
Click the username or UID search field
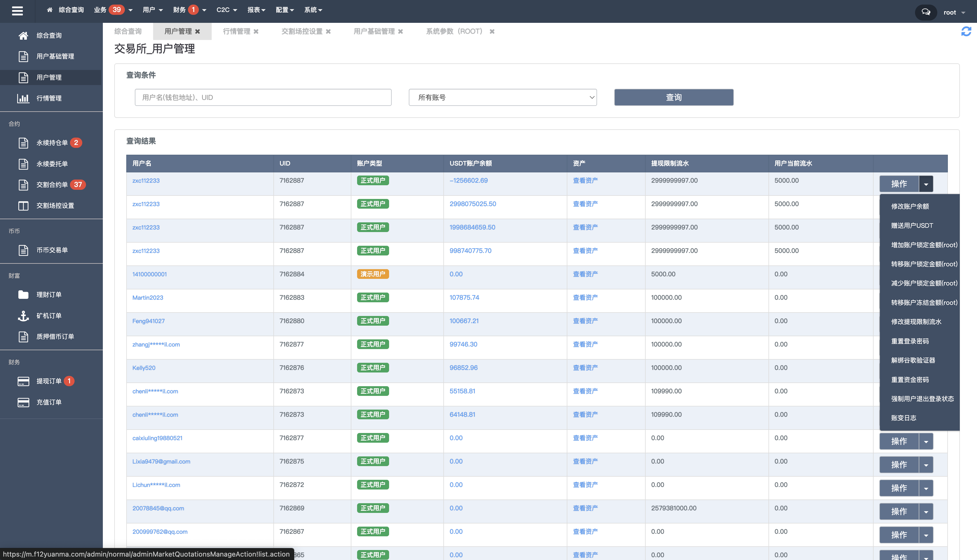263,97
